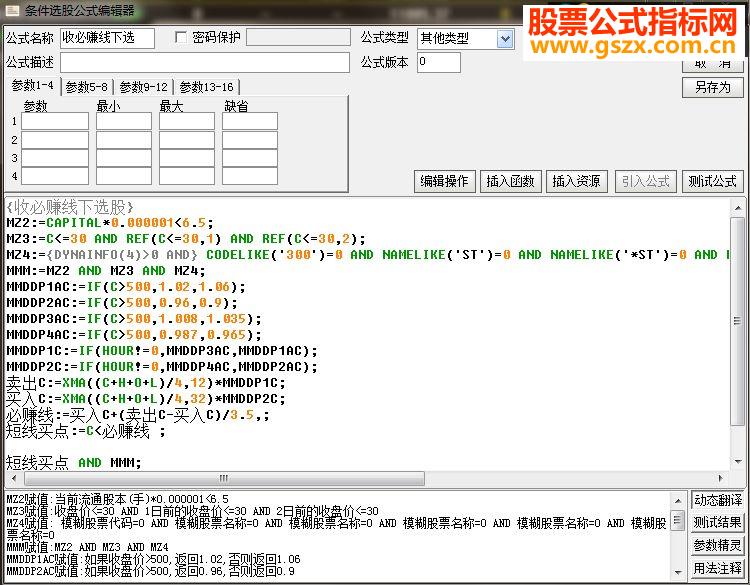The image size is (750, 585).
Task: Click row 4 缺省 field
Action: point(250,176)
